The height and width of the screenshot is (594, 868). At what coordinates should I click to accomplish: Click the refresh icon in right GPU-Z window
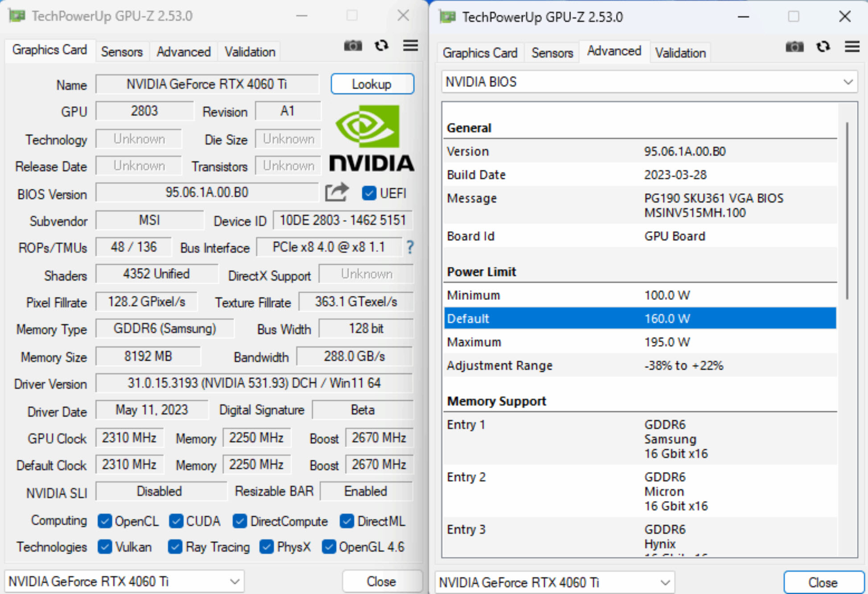click(x=823, y=46)
